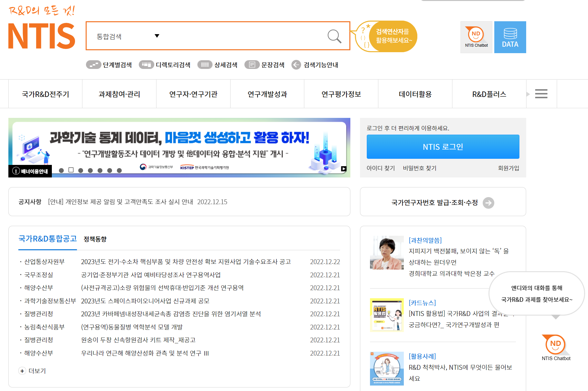
Task: Click 아이디 찾기 to find ID
Action: coord(382,168)
